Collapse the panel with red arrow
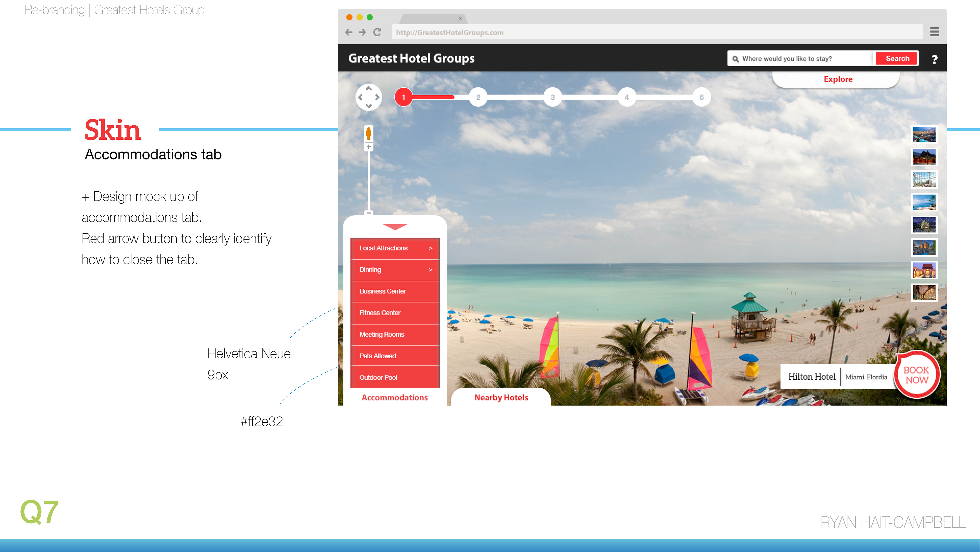Image resolution: width=980 pixels, height=552 pixels. click(x=395, y=227)
